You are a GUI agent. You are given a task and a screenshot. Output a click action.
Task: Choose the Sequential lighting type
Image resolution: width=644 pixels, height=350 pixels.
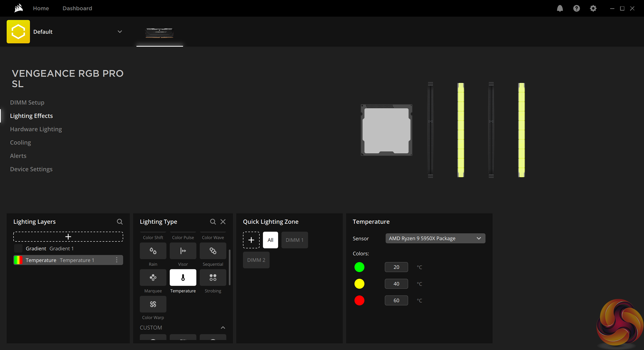[213, 251]
